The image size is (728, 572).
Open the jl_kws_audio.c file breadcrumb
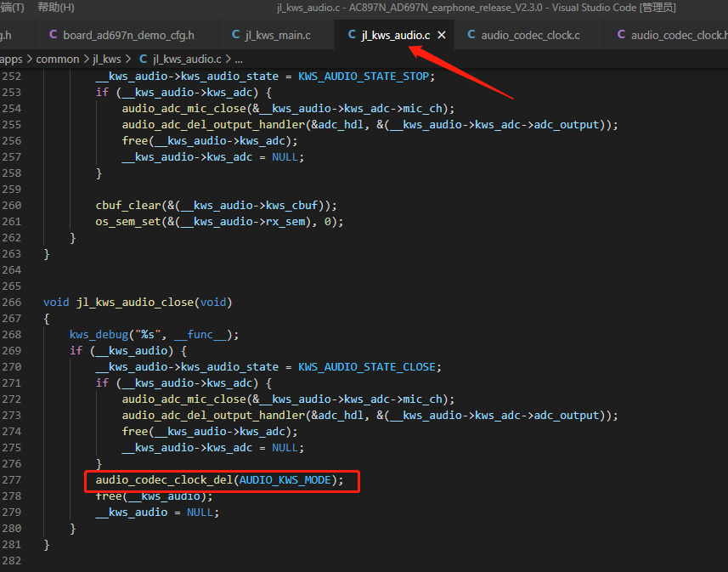pos(187,59)
